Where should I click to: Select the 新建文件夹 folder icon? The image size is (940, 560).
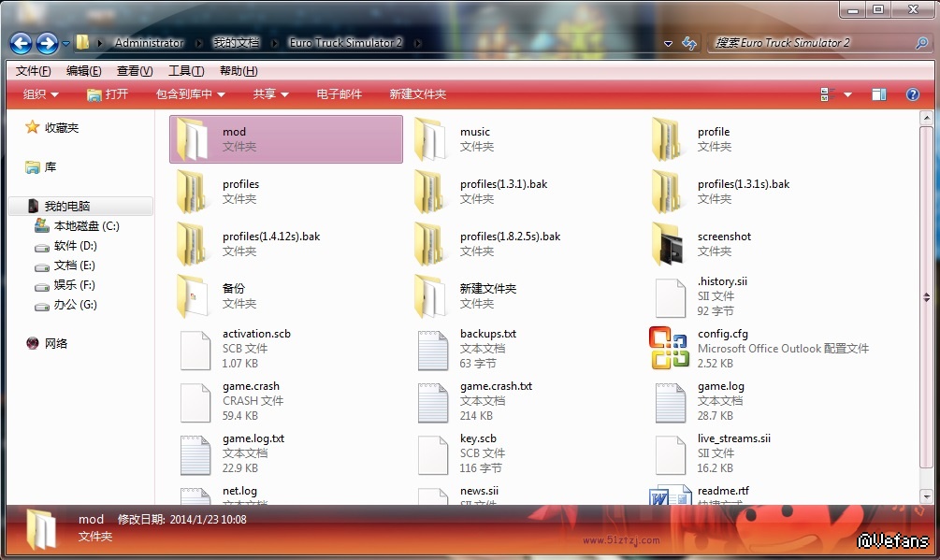430,295
